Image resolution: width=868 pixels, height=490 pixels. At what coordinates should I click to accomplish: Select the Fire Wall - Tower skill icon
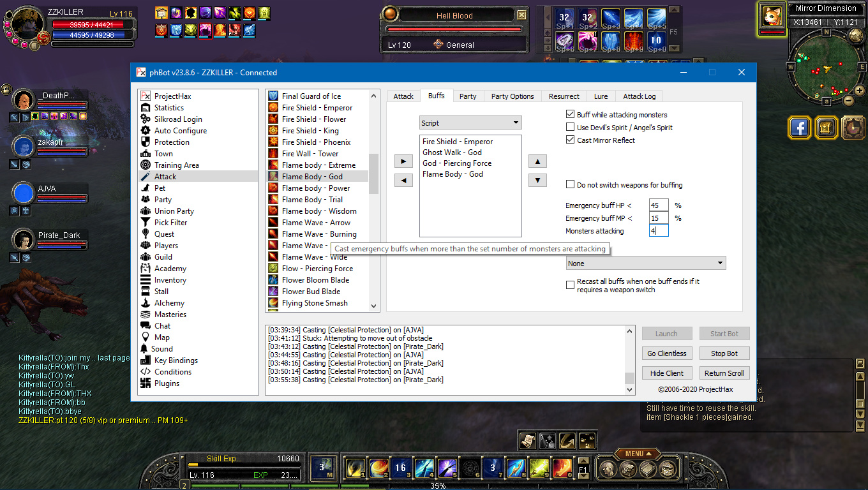[273, 154]
